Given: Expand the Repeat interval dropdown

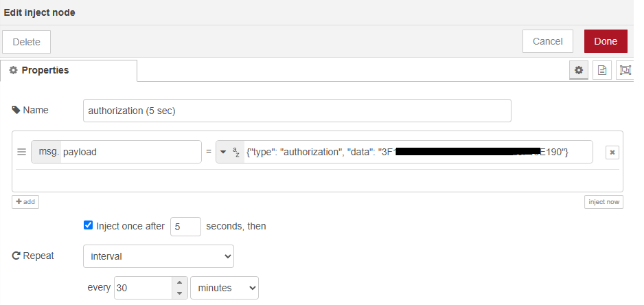Looking at the screenshot, I should coord(158,256).
